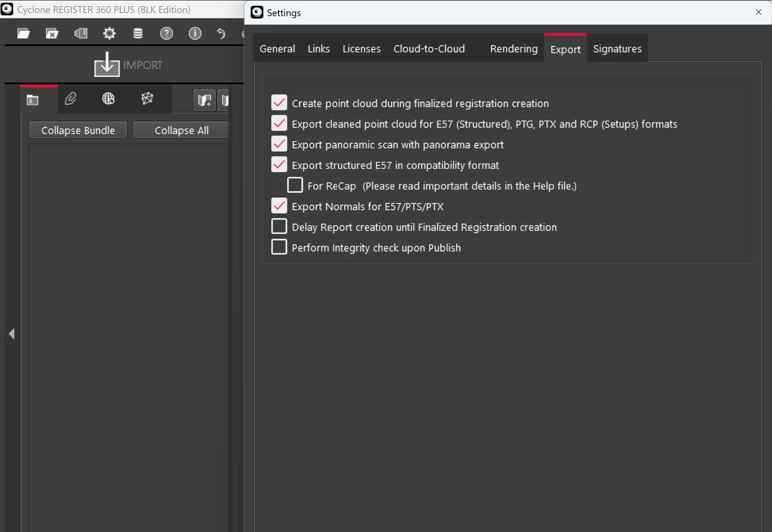Toggle Export structured E57 in compatibility format
This screenshot has height=532, width=772.
[279, 165]
